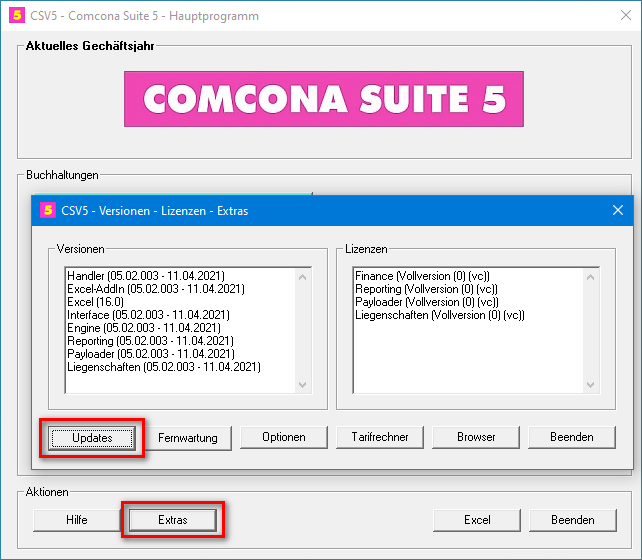Click the Comcona Suite 5 banner
The width and height of the screenshot is (642, 560).
tap(324, 99)
